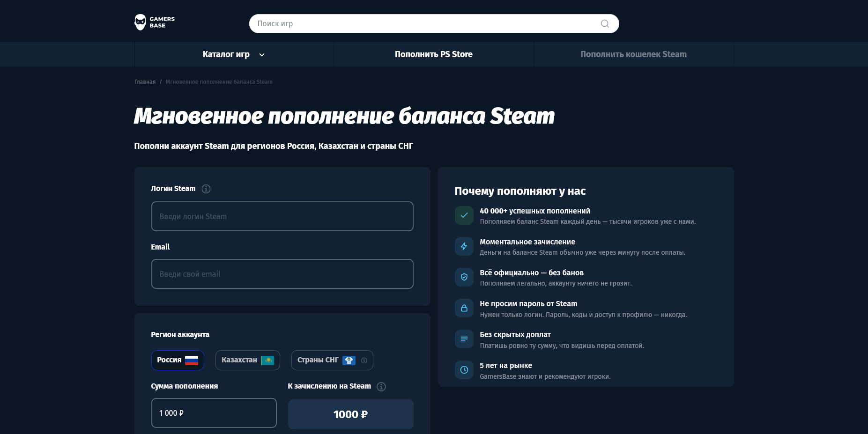Click the Мгновенное пополнение баланса Steam breadcrumb

click(x=219, y=82)
